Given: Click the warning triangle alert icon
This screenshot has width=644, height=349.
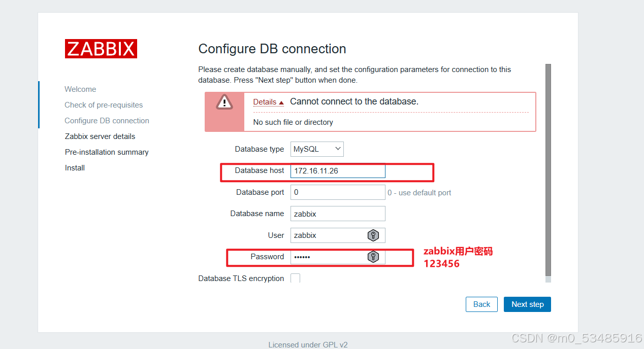Looking at the screenshot, I should (224, 102).
